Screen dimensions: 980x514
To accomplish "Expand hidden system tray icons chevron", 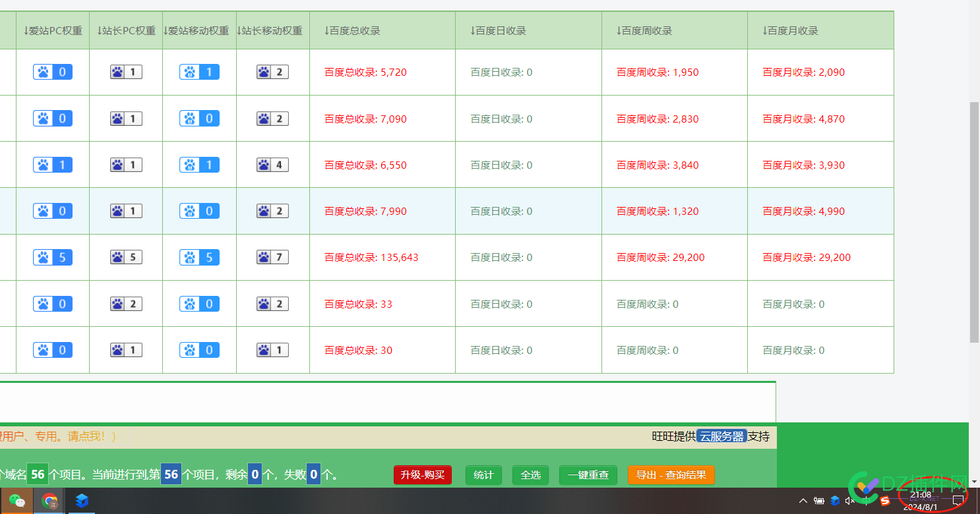I will pyautogui.click(x=803, y=501).
